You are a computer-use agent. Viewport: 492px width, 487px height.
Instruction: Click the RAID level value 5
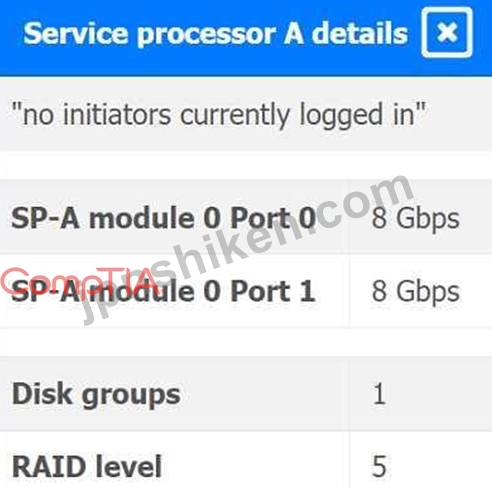click(379, 466)
